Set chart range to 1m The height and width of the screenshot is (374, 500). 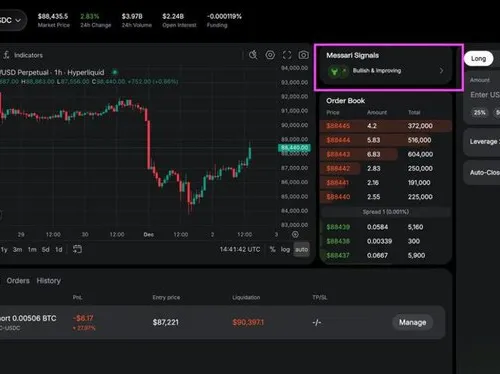click(x=32, y=249)
